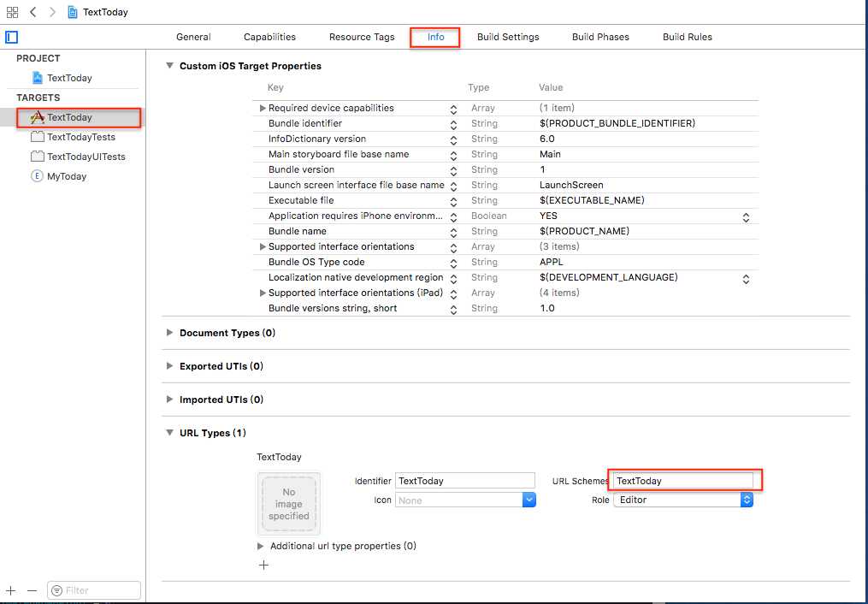
Task: Click the $(PRODUCT_BUNDLE_IDENTIFIER) value
Action: coord(617,123)
